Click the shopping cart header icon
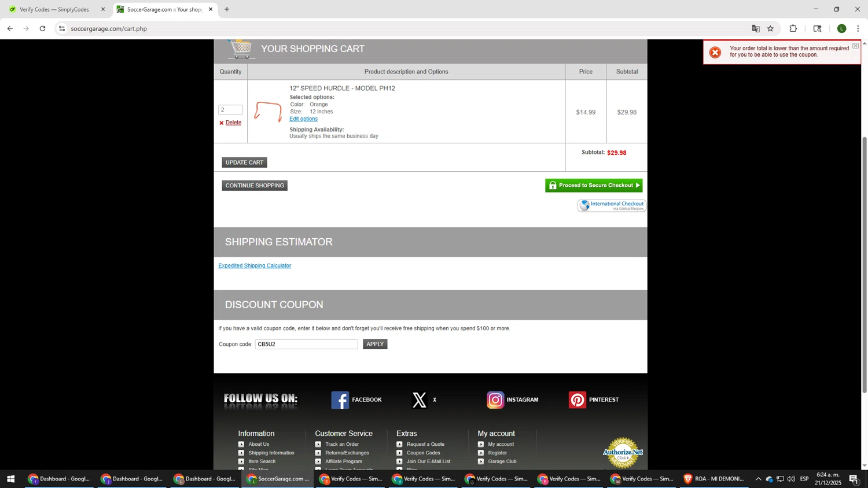Image resolution: width=868 pixels, height=488 pixels. 241,49
